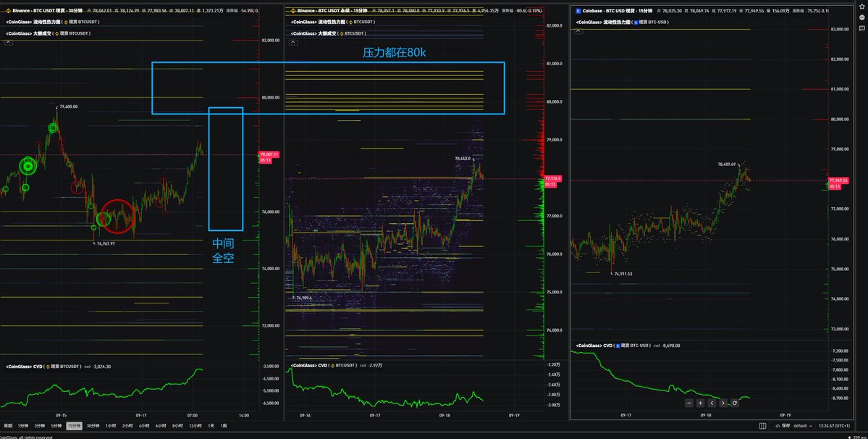Collapse the indicator legend on the Binance spot chart

(x=8, y=42)
